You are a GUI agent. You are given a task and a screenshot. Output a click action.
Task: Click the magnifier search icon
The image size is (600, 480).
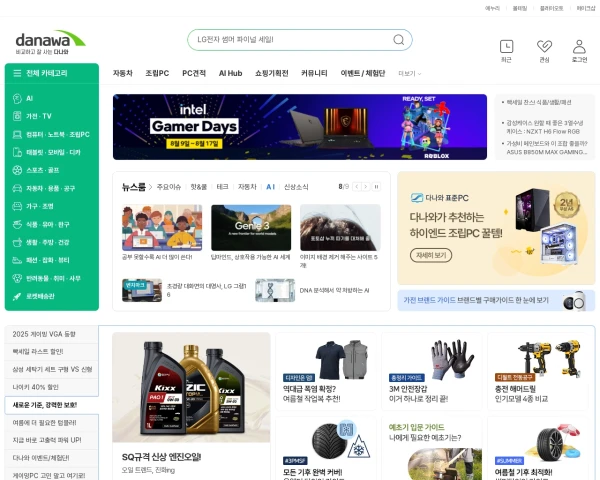[399, 40]
